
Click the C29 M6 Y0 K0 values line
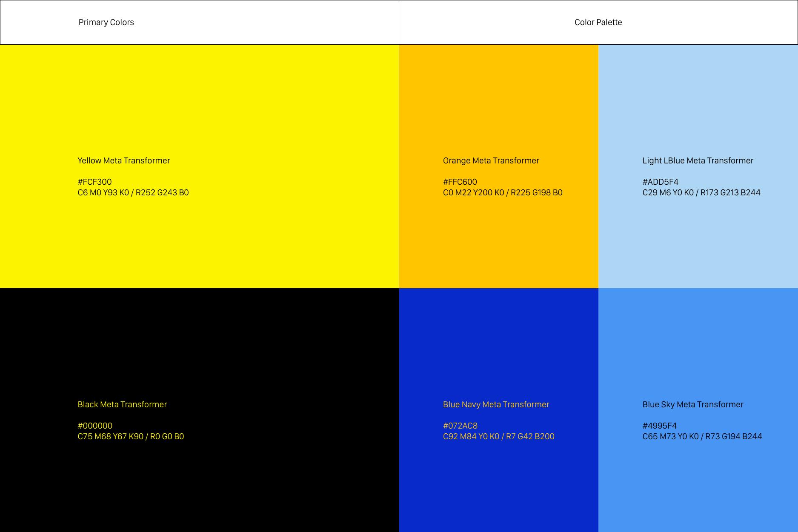coord(701,192)
